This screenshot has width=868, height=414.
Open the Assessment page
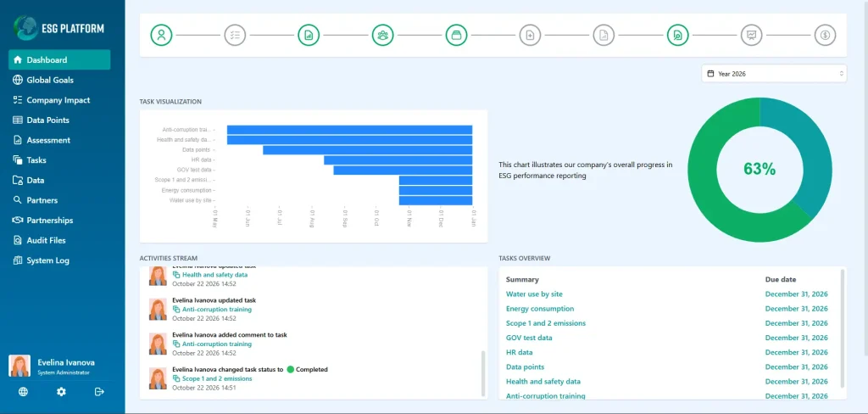coord(48,140)
